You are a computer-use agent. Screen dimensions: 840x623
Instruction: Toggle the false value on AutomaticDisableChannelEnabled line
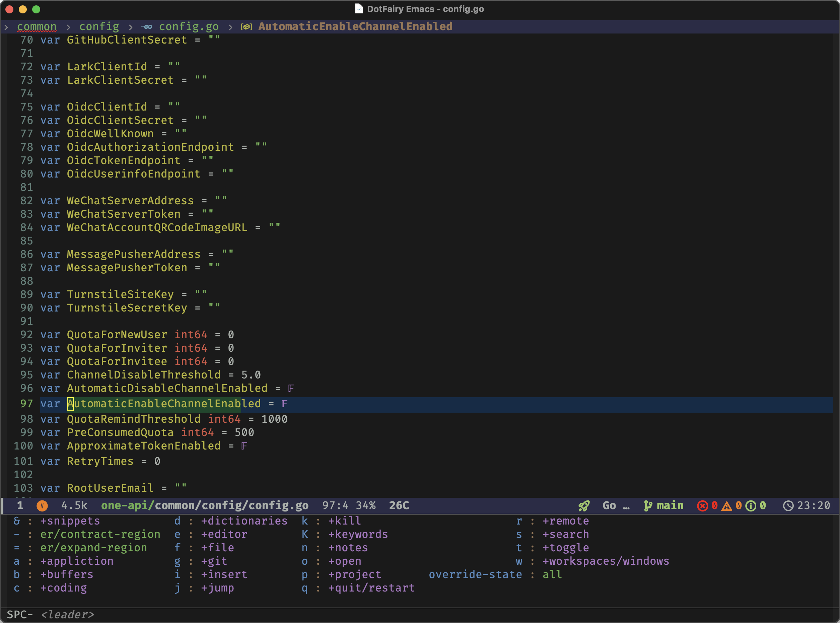coord(291,389)
